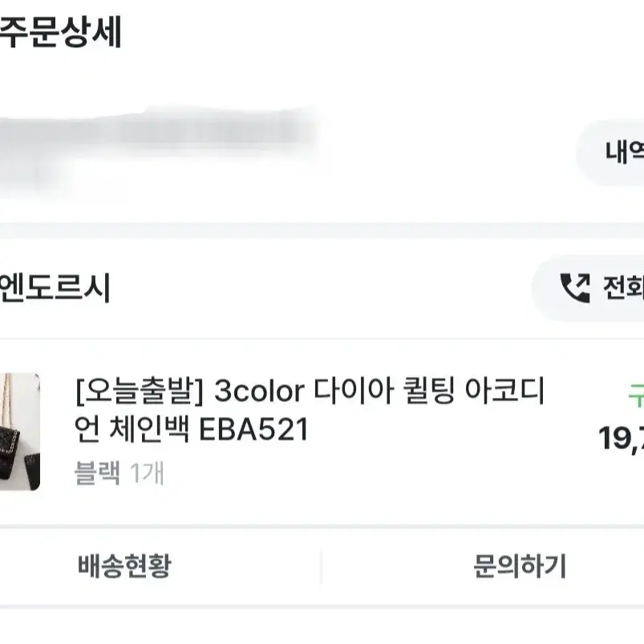Tap the 전화 call button label
Image resolution: width=644 pixels, height=644 pixels.
tap(623, 287)
